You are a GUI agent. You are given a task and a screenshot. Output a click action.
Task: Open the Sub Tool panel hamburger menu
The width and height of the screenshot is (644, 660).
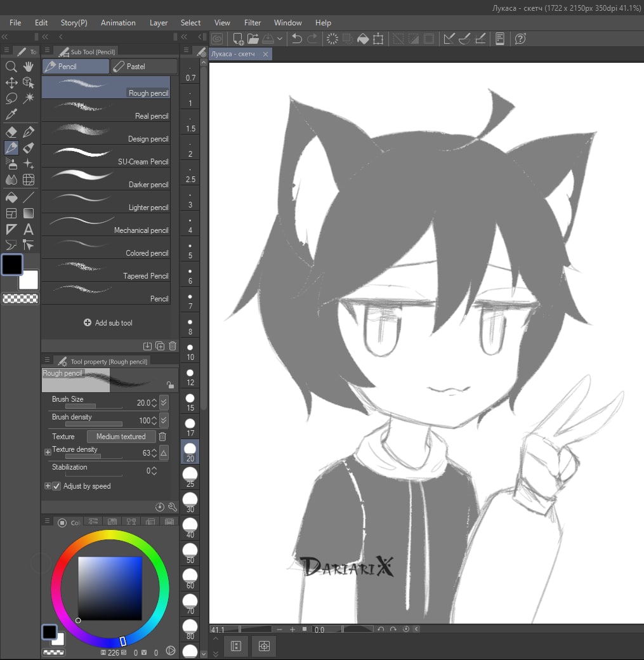[x=47, y=50]
